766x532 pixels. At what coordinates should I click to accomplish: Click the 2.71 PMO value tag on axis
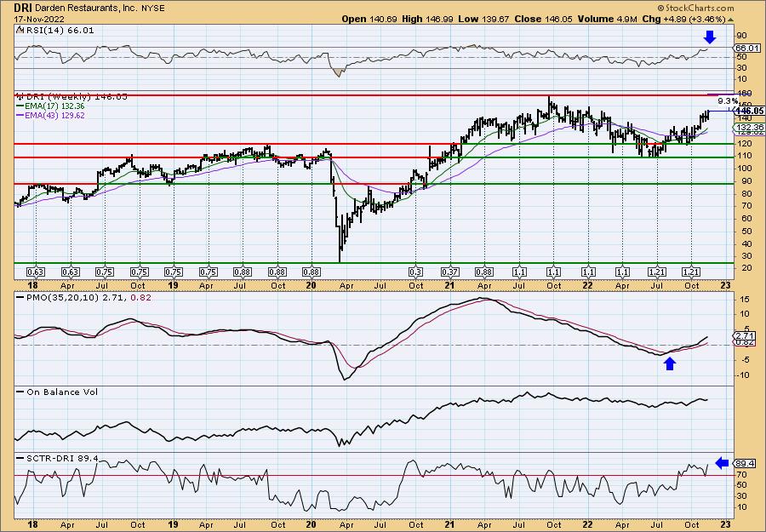(746, 336)
